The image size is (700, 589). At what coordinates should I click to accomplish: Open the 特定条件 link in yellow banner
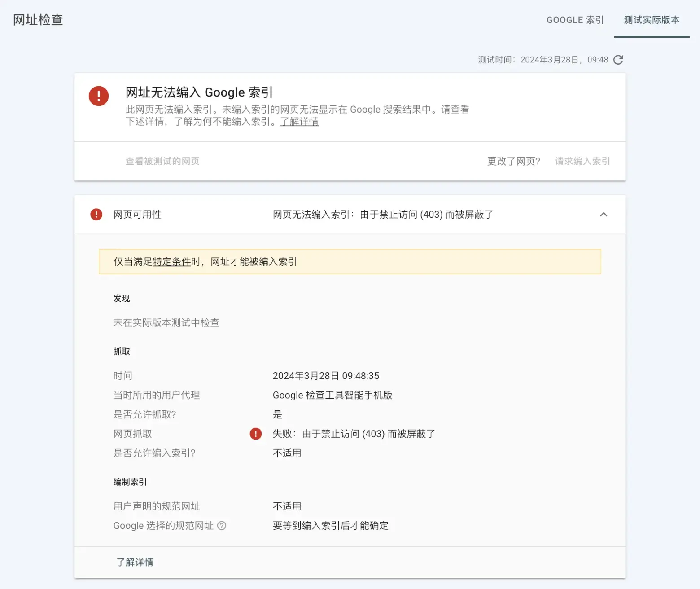tap(172, 262)
